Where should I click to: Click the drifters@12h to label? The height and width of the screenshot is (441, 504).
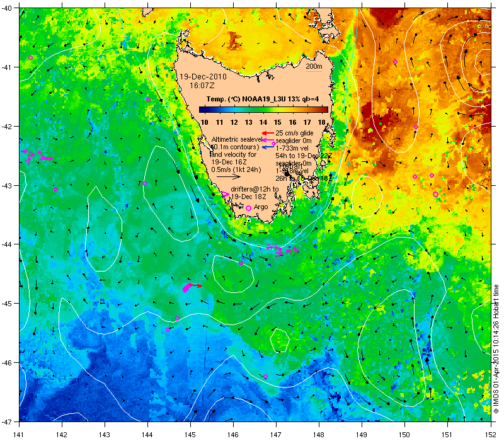tap(255, 190)
